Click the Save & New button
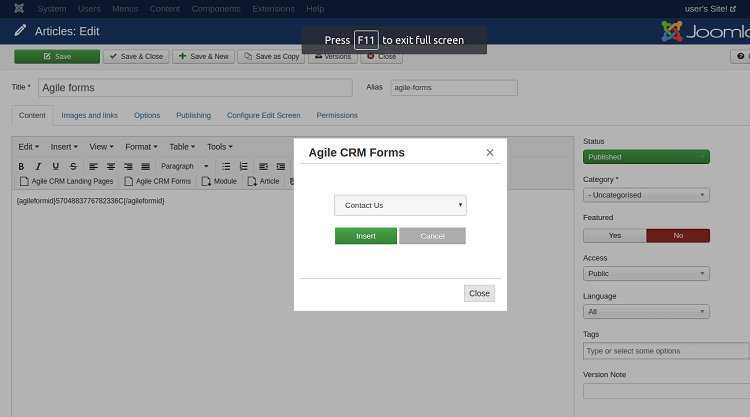The image size is (750, 417). point(203,56)
